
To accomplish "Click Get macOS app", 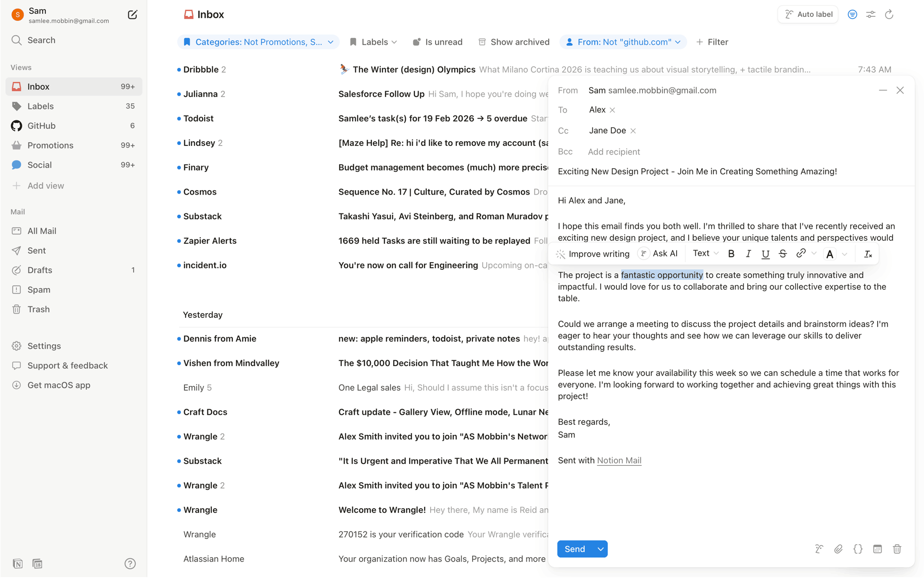I will point(74,385).
